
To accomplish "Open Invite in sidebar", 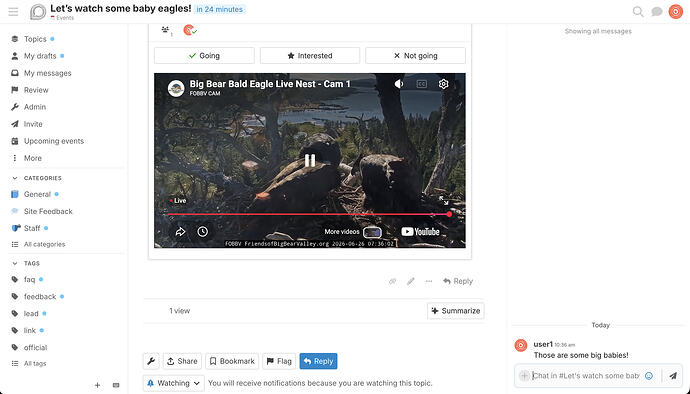I will pyautogui.click(x=33, y=124).
